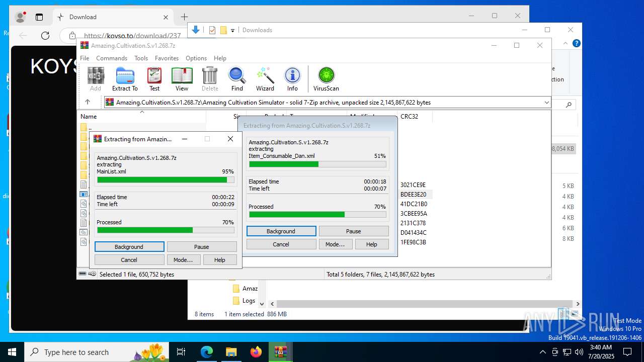The width and height of the screenshot is (644, 362).
Task: Open the Options menu
Action: (196, 58)
